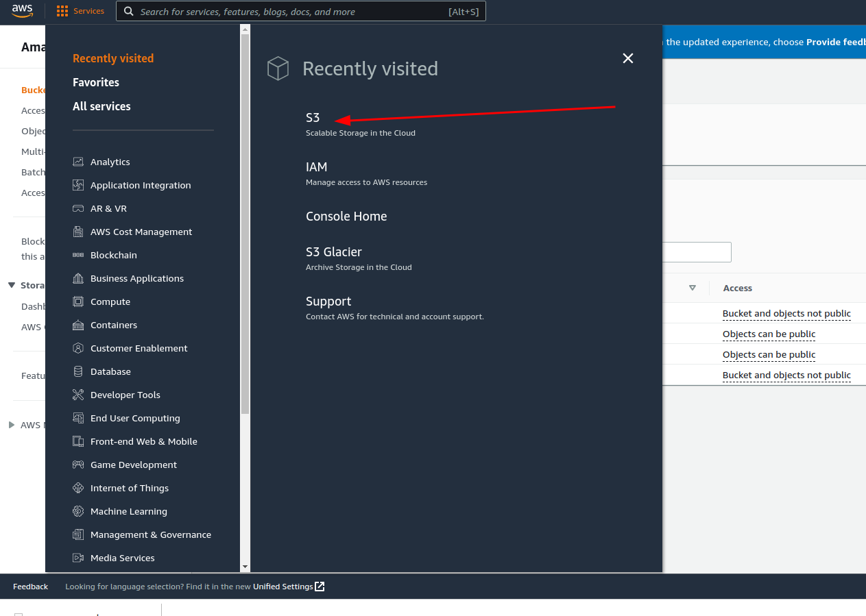Click the Provide feedback link in banner

836,42
